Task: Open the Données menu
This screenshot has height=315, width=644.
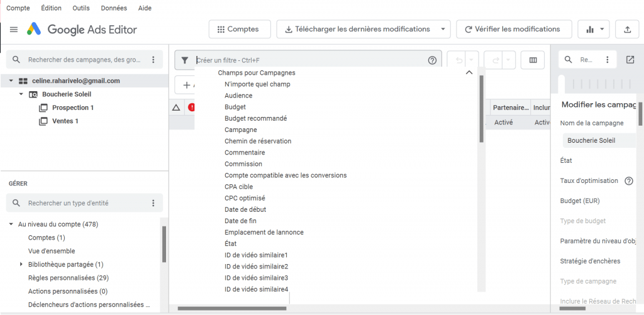Action: click(x=114, y=8)
